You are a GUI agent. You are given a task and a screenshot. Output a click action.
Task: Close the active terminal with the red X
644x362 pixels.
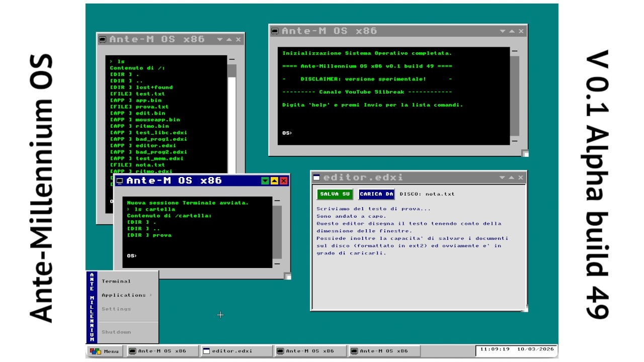click(283, 181)
